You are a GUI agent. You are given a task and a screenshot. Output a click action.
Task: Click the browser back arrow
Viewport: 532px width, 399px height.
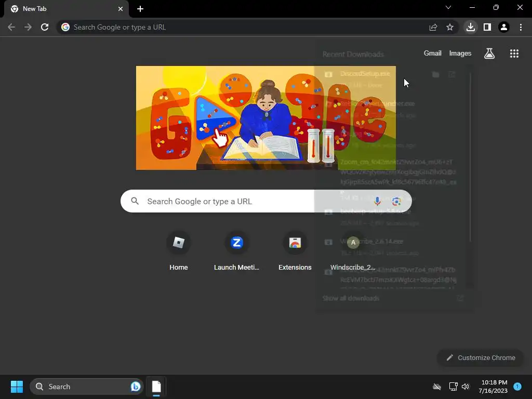click(11, 27)
